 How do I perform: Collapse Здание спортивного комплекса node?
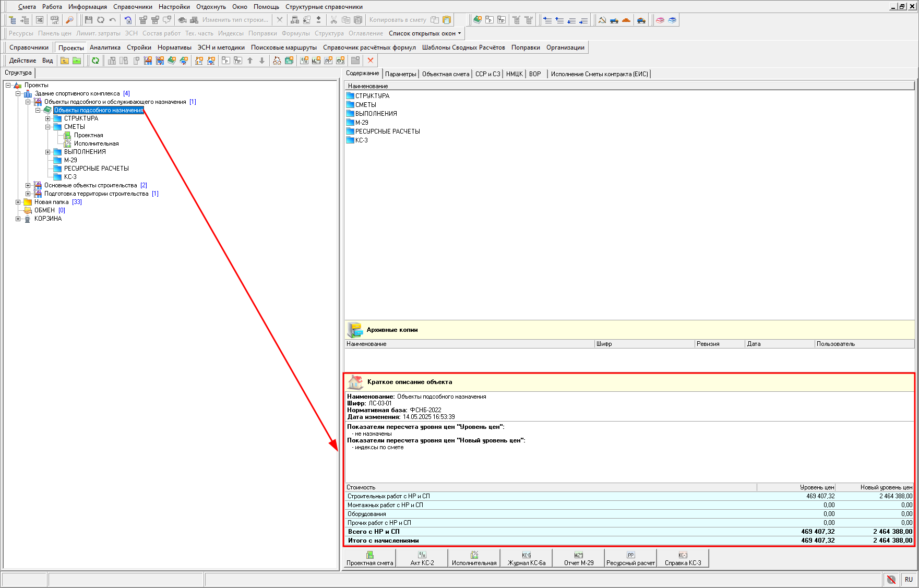pyautogui.click(x=18, y=93)
